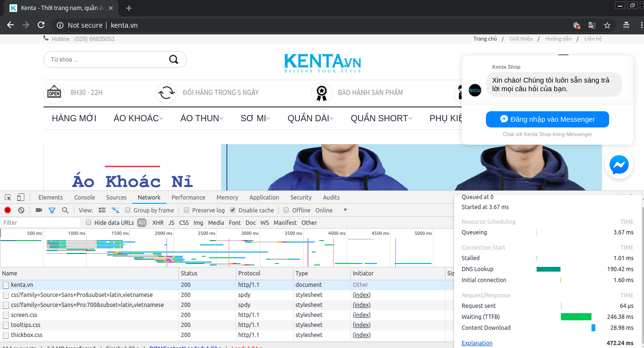Open the floating Messenger chat bubble
Image resolution: width=644 pixels, height=348 pixels.
(x=619, y=166)
